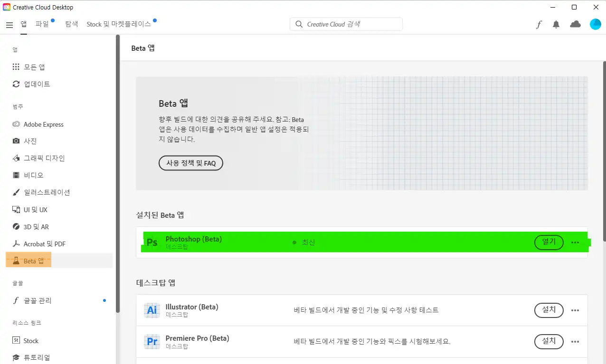Screen dimensions: 606x364
Task: Click the 일러스트레이션 brush icon
Action: coord(16,192)
